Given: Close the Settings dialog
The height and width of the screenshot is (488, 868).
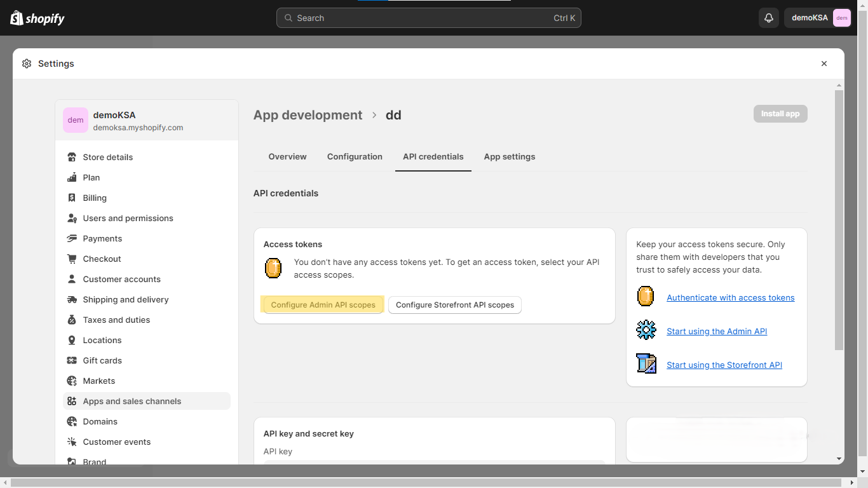Looking at the screenshot, I should click(x=824, y=64).
